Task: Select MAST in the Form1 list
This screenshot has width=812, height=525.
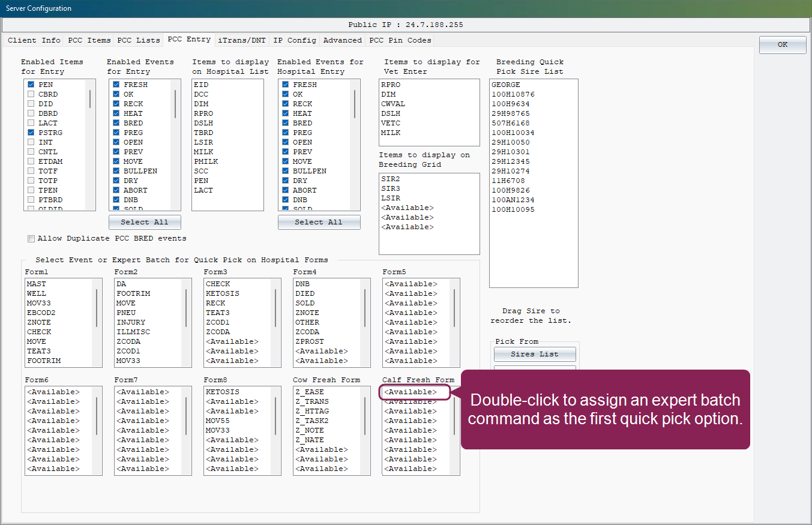Action: tap(37, 284)
